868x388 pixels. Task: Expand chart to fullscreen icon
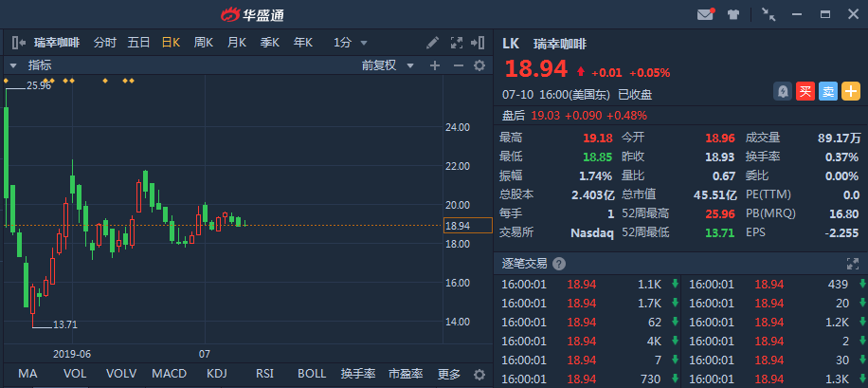click(456, 43)
